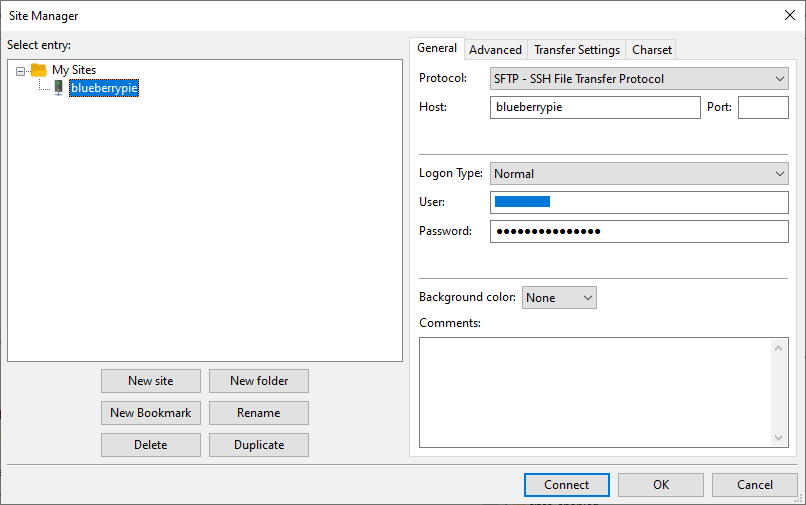Open the Advanced tab
This screenshot has height=505, width=806.
pos(495,50)
